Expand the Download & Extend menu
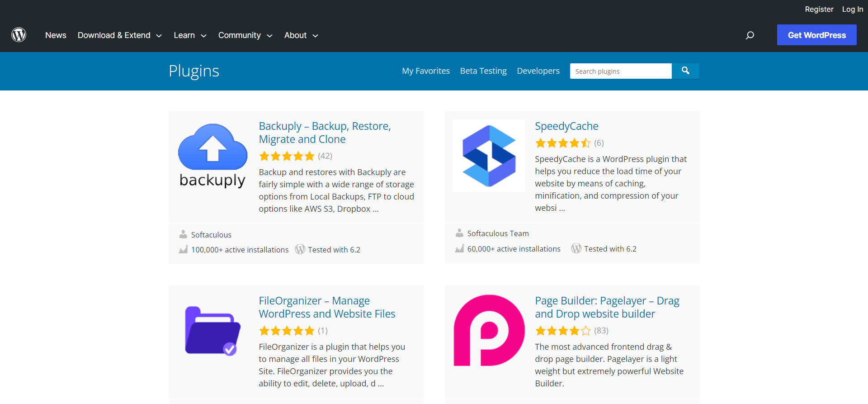The height and width of the screenshot is (404, 868). click(119, 35)
